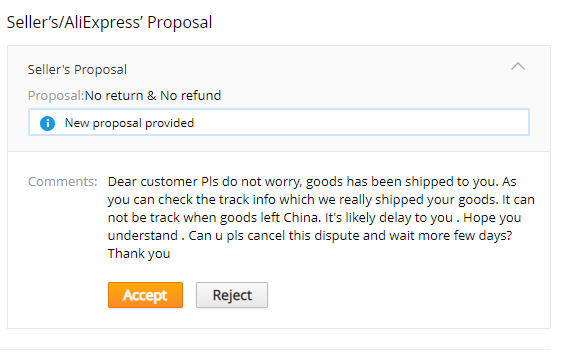Viewport: 573px width, 364px height.
Task: Click the gray "Proposal:" label
Action: 56,96
